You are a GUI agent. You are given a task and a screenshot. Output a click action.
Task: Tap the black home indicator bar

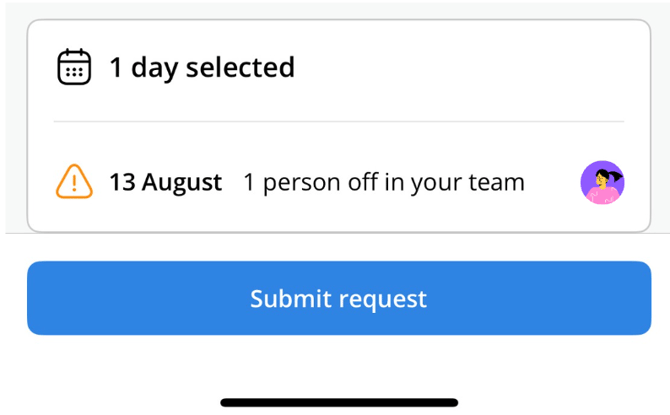[339, 402]
